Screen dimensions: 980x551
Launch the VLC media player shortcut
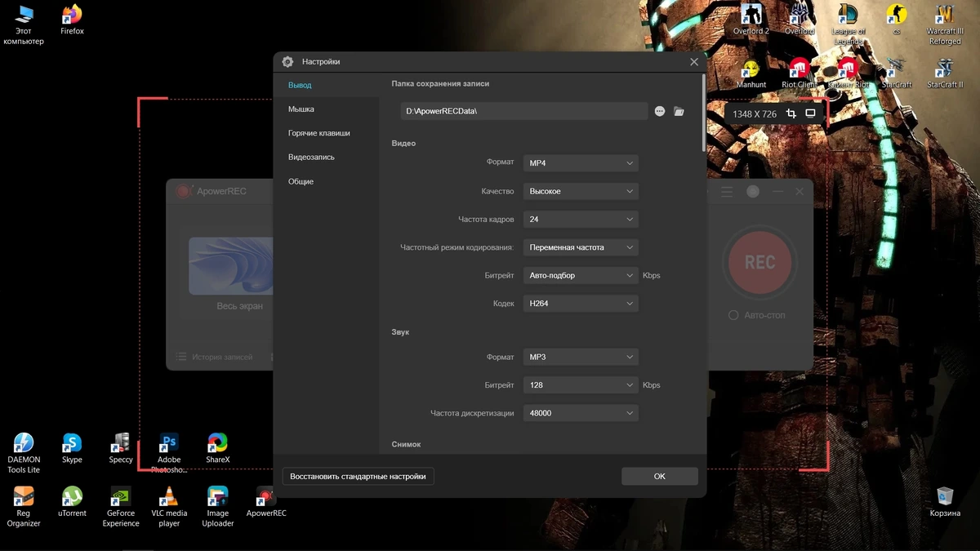pos(169,507)
